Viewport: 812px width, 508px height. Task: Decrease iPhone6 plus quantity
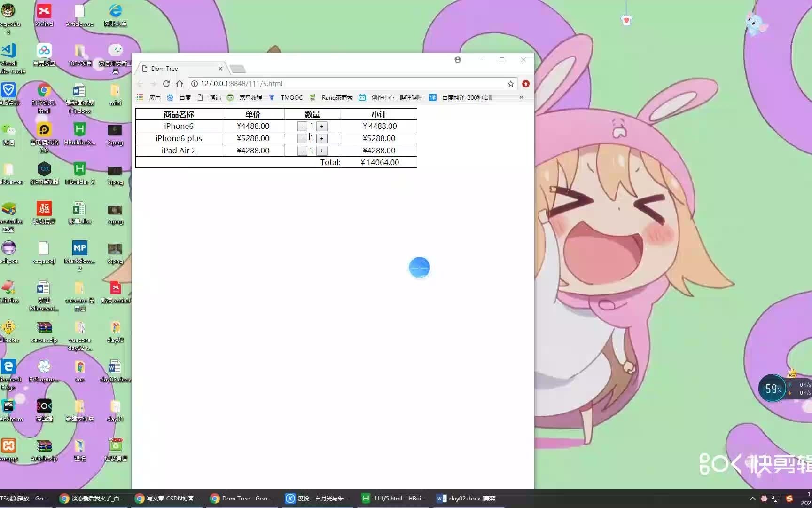(302, 139)
